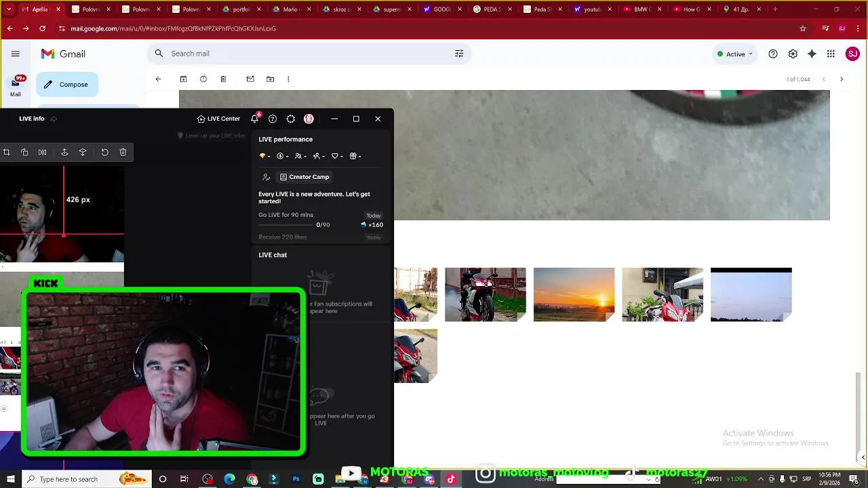Open Microsoft Edge from the taskbar

(x=230, y=479)
